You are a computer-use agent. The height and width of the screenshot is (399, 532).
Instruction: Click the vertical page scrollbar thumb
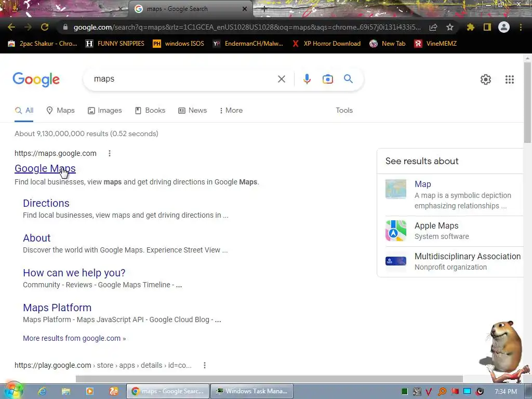click(527, 102)
